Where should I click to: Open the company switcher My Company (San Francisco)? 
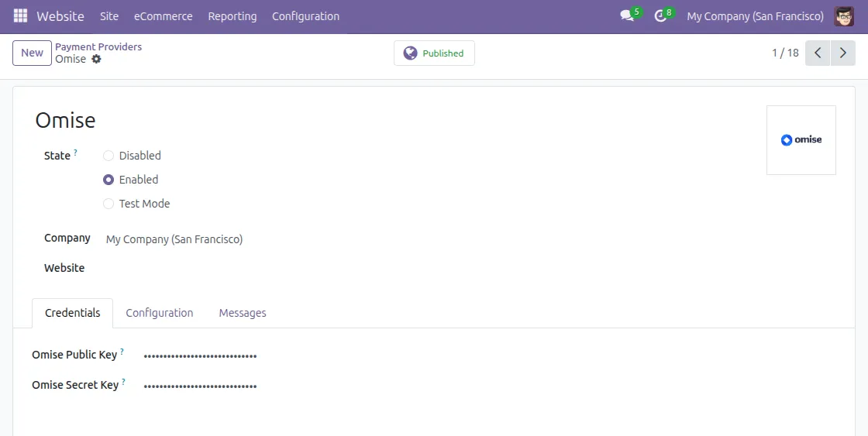pyautogui.click(x=755, y=16)
